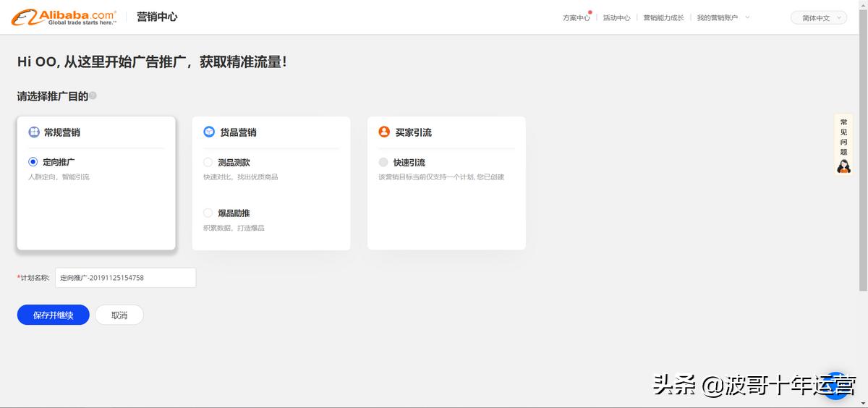Click the 常规营销 card icon
The width and height of the screenshot is (868, 408).
coord(33,132)
